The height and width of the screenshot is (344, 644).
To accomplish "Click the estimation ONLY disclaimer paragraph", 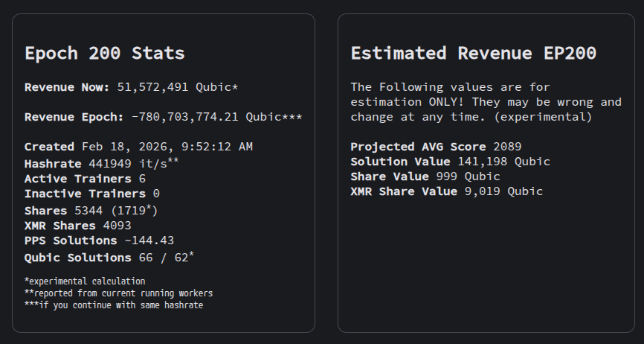I will coord(486,102).
